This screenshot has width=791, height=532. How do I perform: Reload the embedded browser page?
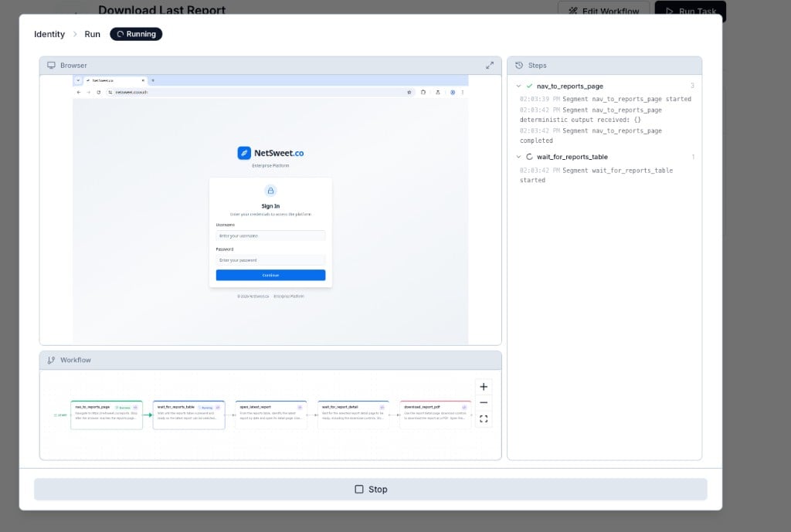(99, 93)
